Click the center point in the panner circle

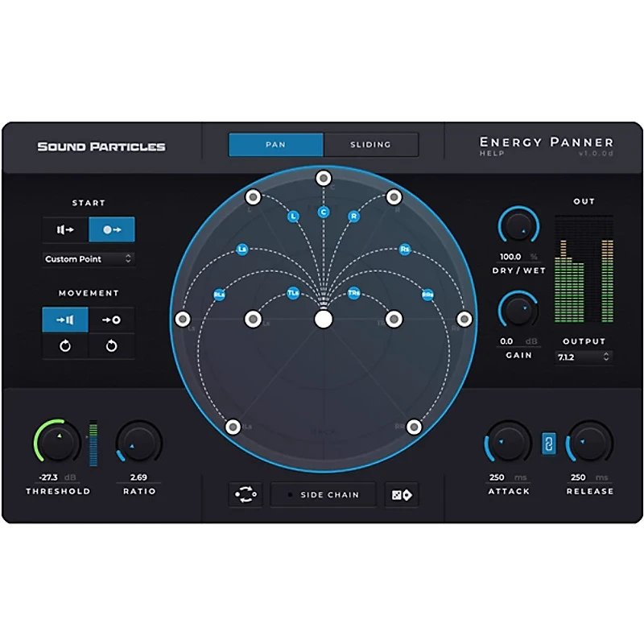[x=324, y=320]
